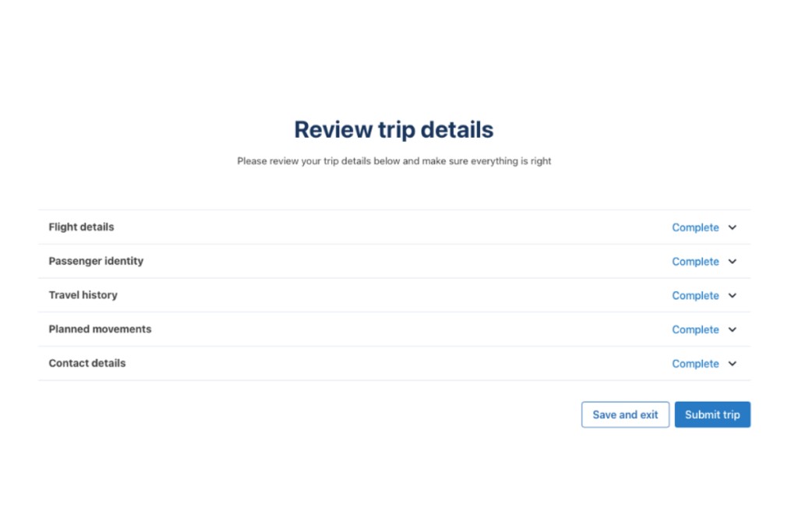Click Complete status for Flight details

(695, 227)
